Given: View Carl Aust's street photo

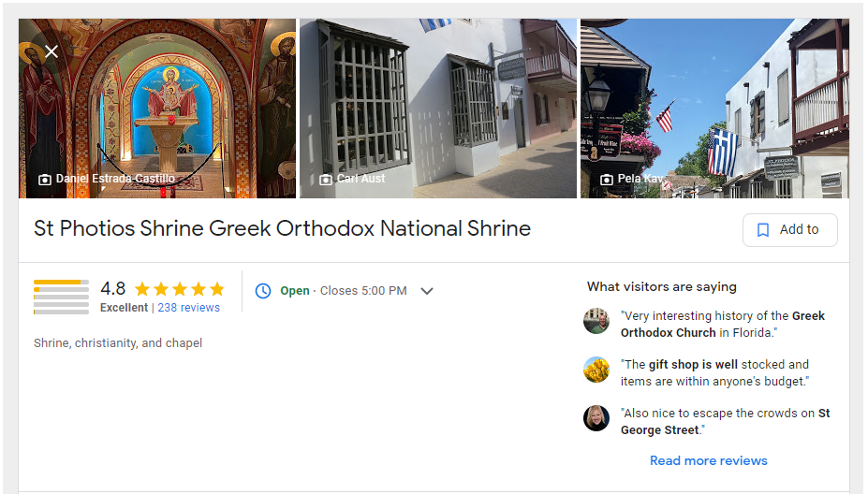Looking at the screenshot, I should [438, 109].
